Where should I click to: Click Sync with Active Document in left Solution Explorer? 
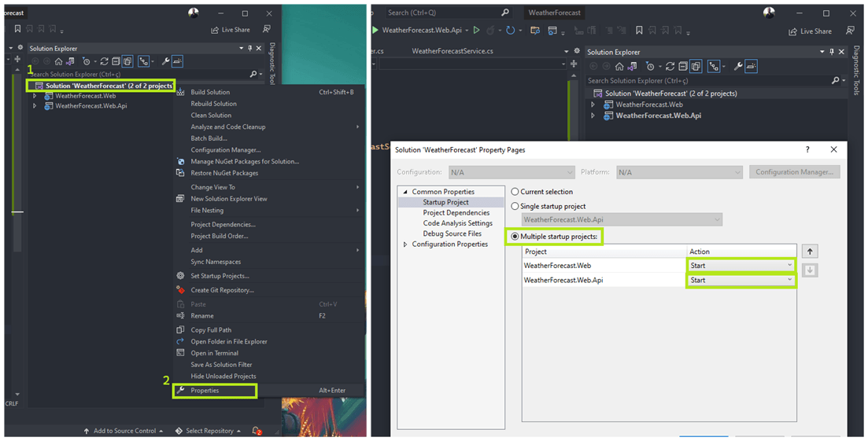[104, 61]
